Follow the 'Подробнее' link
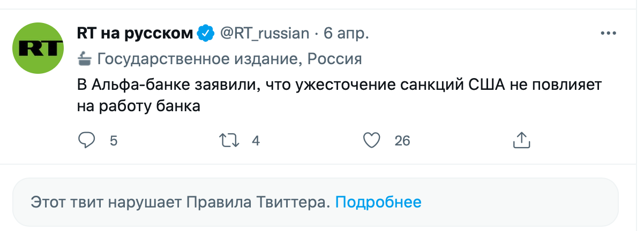The image size is (644, 231). click(x=378, y=203)
